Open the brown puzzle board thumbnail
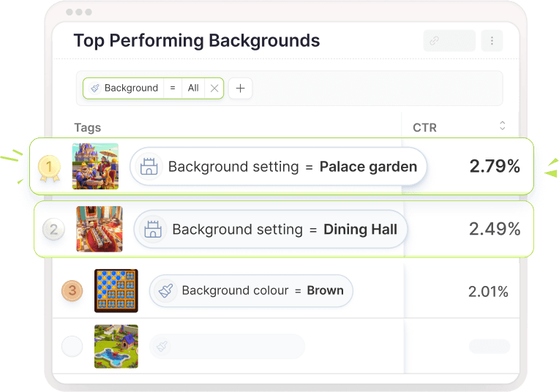 pyautogui.click(x=116, y=291)
